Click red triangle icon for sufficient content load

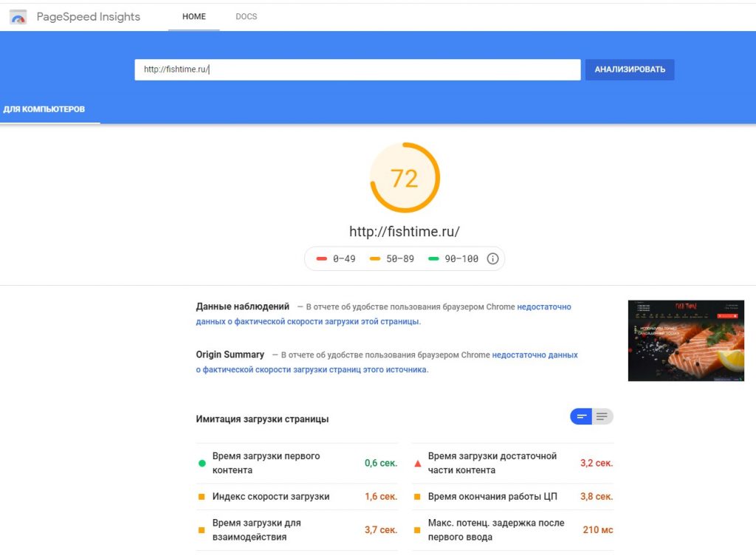coord(418,464)
